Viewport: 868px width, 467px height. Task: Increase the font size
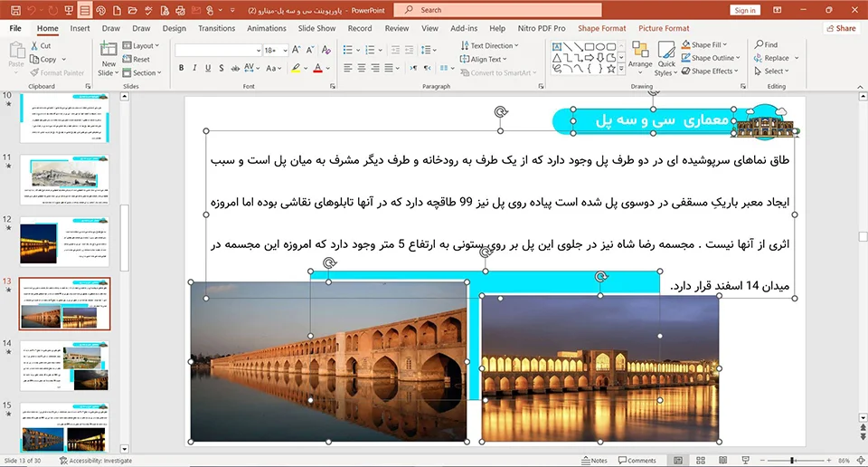tap(297, 50)
